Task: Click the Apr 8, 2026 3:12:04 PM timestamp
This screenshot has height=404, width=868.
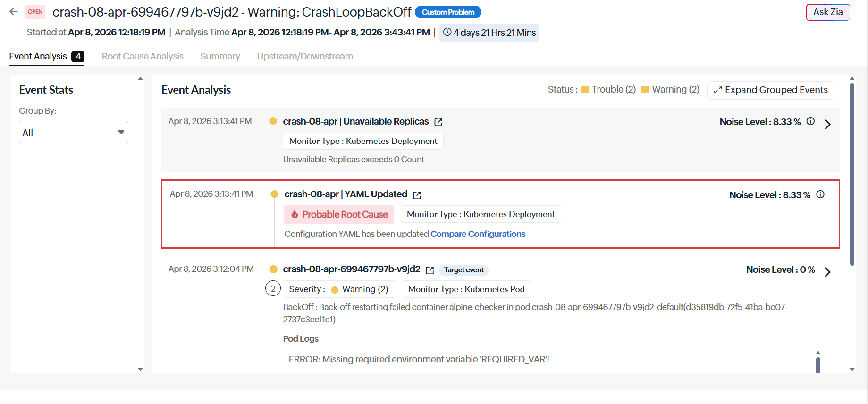Action: pos(211,269)
